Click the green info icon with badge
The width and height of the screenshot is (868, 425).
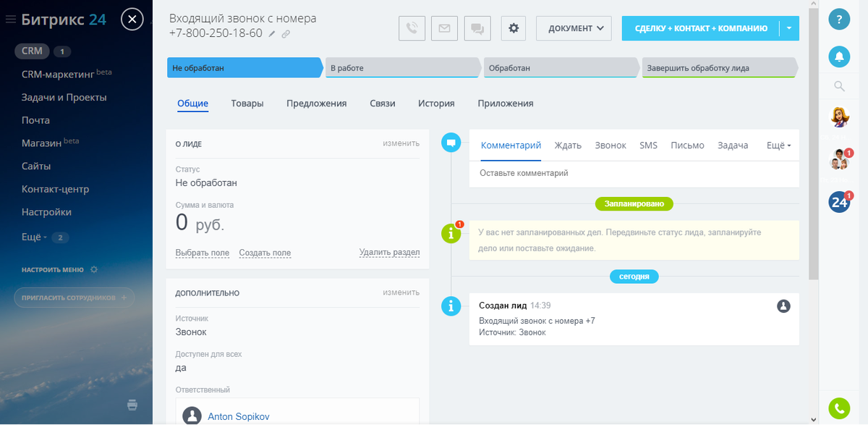click(451, 233)
